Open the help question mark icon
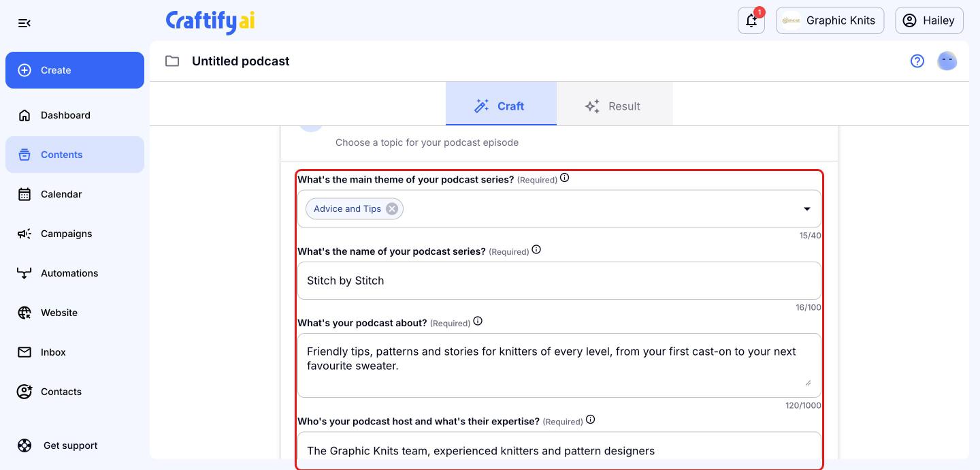 tap(917, 61)
